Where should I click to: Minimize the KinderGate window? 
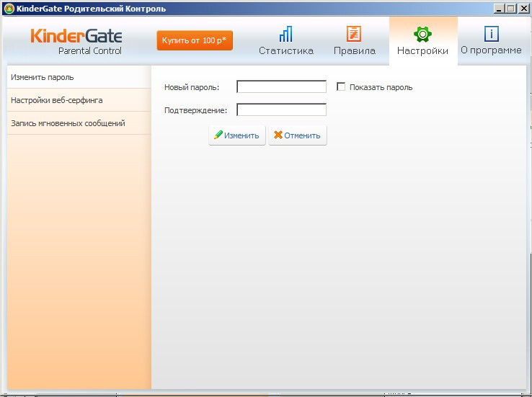(x=499, y=9)
